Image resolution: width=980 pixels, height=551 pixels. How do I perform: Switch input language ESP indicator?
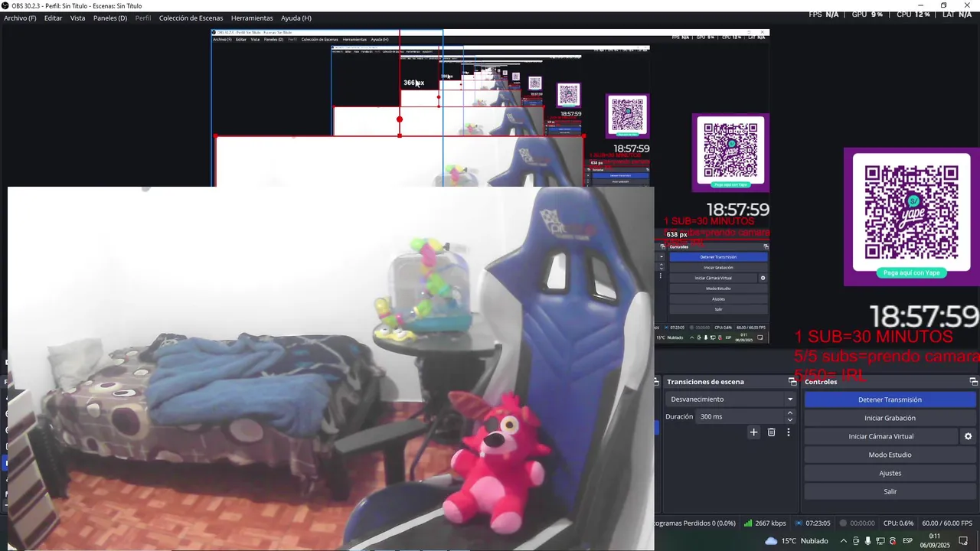pos(907,540)
